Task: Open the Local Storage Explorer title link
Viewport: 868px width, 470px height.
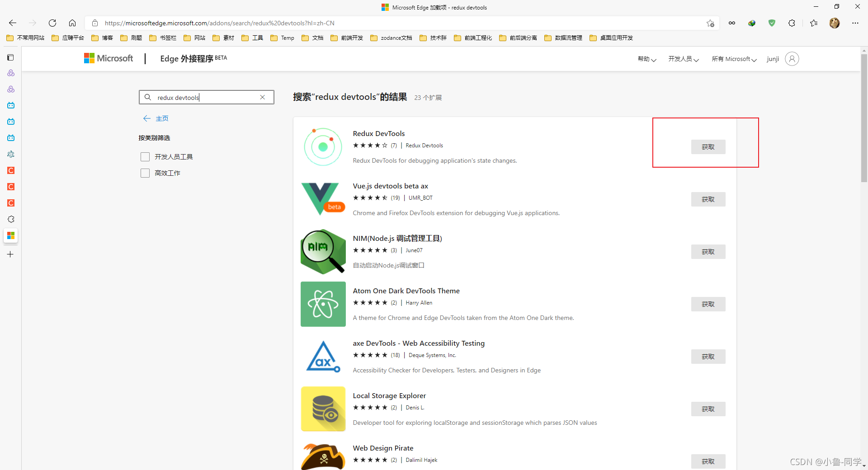Action: coord(389,395)
